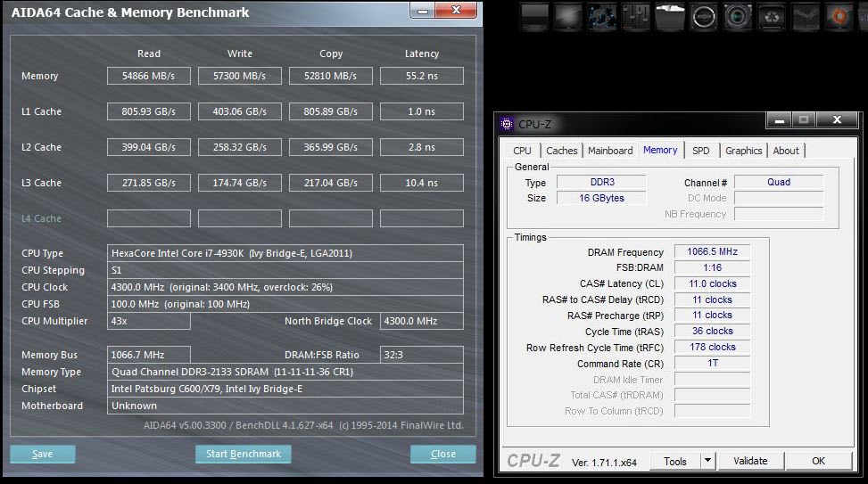The width and height of the screenshot is (868, 484).
Task: Open the round chrome ring dock icon
Action: pos(704,16)
